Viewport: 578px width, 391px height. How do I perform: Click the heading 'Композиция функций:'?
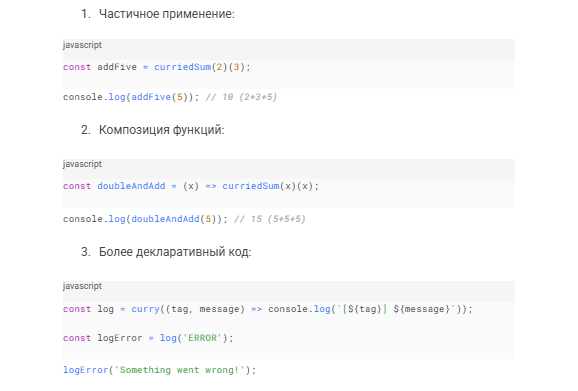tap(161, 130)
